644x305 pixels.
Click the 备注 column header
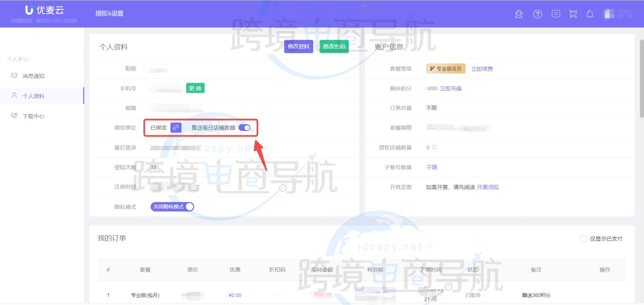[x=536, y=270]
